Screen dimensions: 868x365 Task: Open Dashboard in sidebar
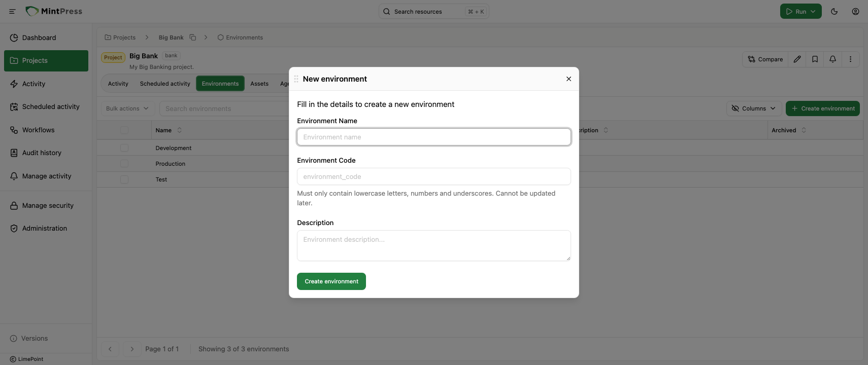click(x=46, y=38)
